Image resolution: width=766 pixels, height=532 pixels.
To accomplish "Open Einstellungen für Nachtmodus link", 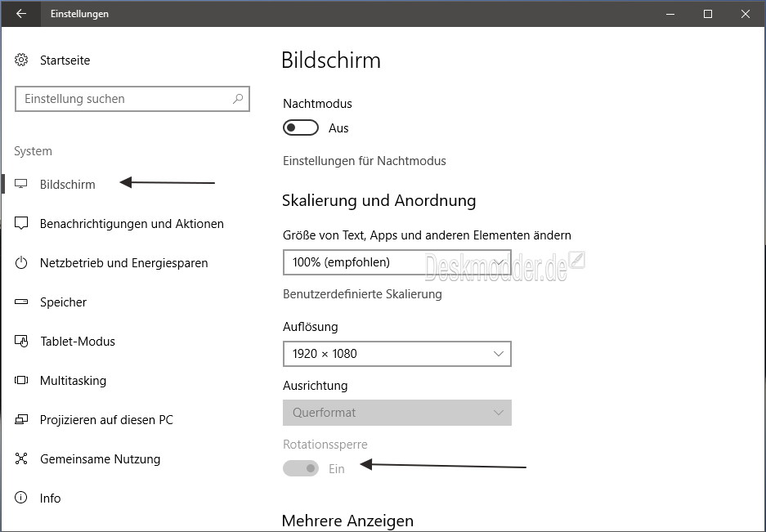I will [365, 161].
